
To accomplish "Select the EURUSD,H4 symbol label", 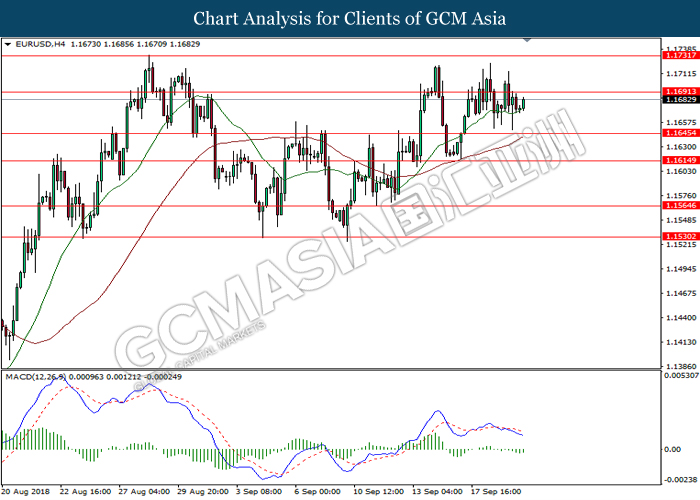I will [x=35, y=45].
